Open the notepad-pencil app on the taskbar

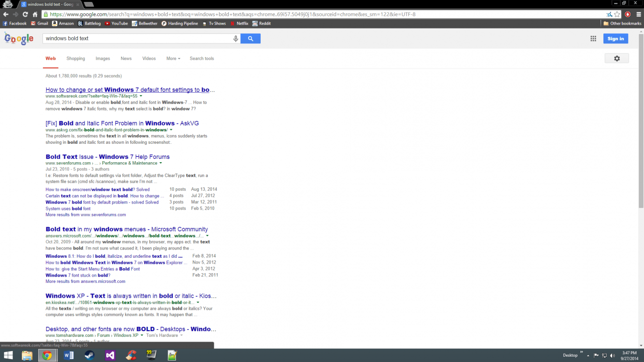coord(172,356)
